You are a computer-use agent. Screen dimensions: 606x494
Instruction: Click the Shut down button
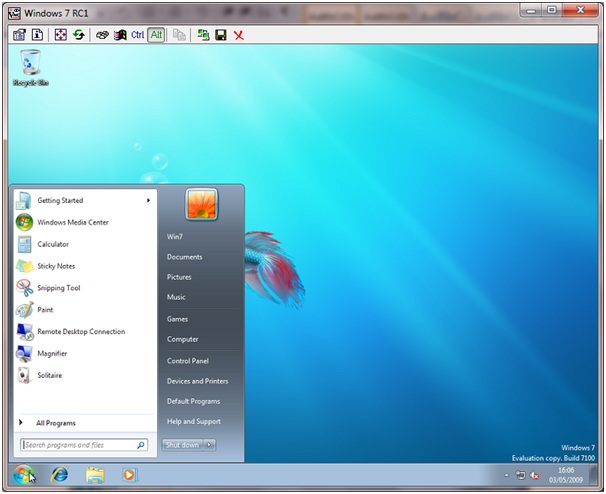click(182, 445)
